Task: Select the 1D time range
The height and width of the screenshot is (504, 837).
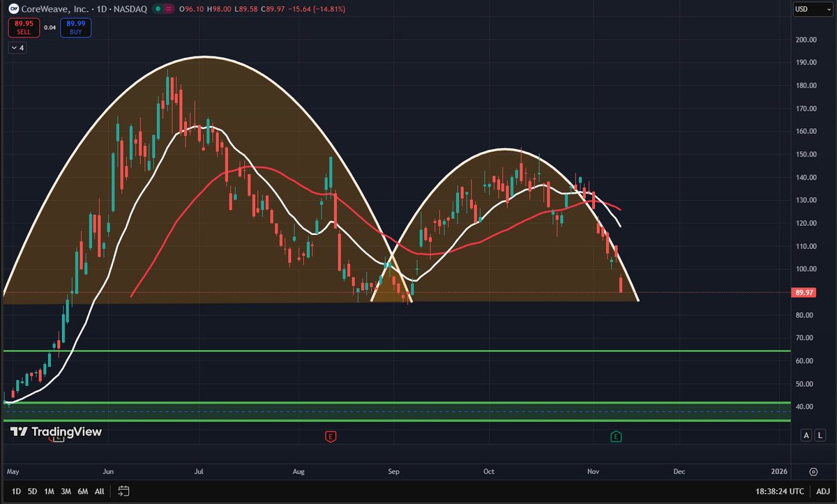Action: click(16, 491)
